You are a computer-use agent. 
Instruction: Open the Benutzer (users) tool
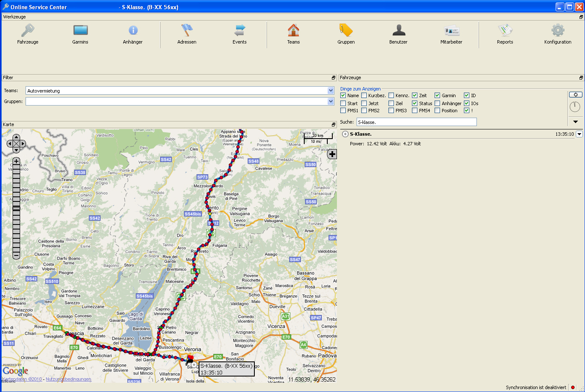[399, 34]
